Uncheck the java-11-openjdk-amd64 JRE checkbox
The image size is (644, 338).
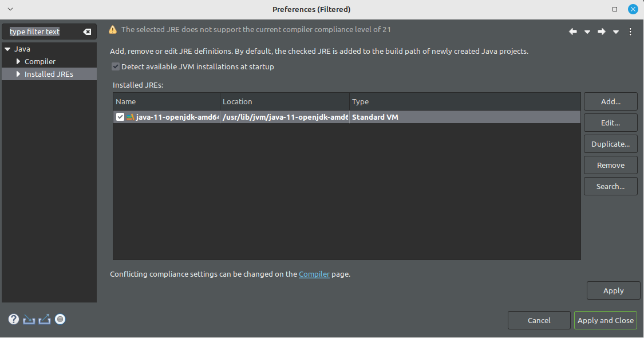pyautogui.click(x=120, y=117)
